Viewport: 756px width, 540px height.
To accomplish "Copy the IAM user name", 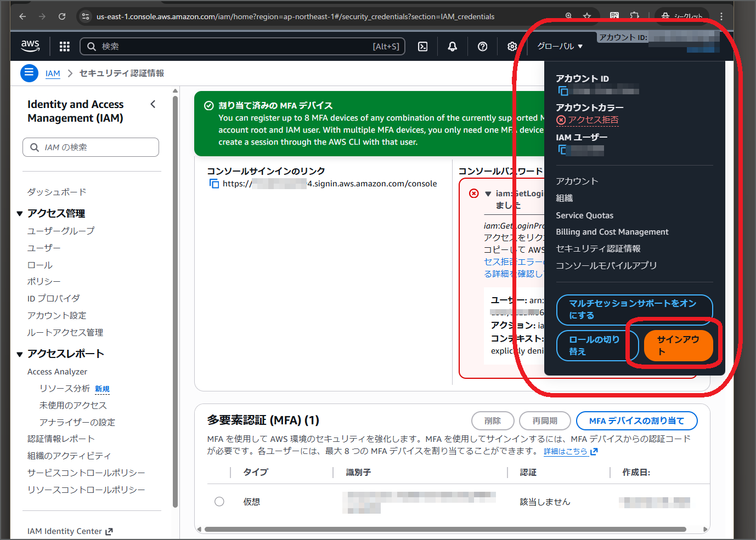I will (563, 150).
